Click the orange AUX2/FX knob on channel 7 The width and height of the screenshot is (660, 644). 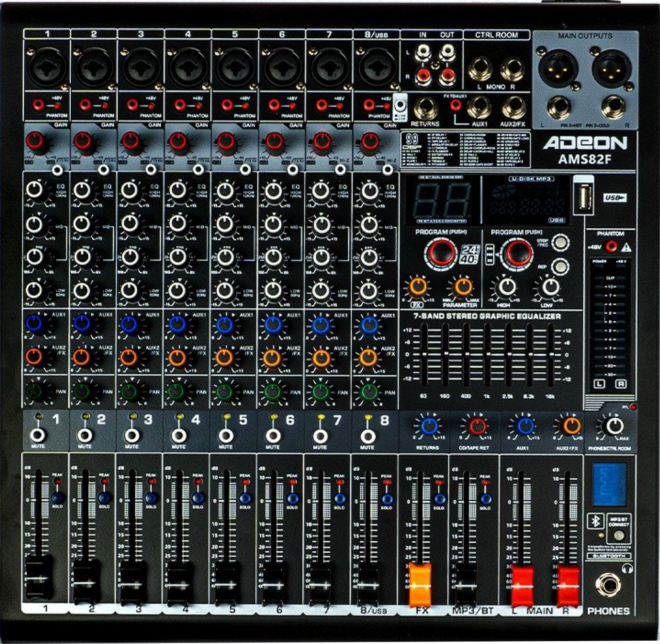pyautogui.click(x=320, y=358)
